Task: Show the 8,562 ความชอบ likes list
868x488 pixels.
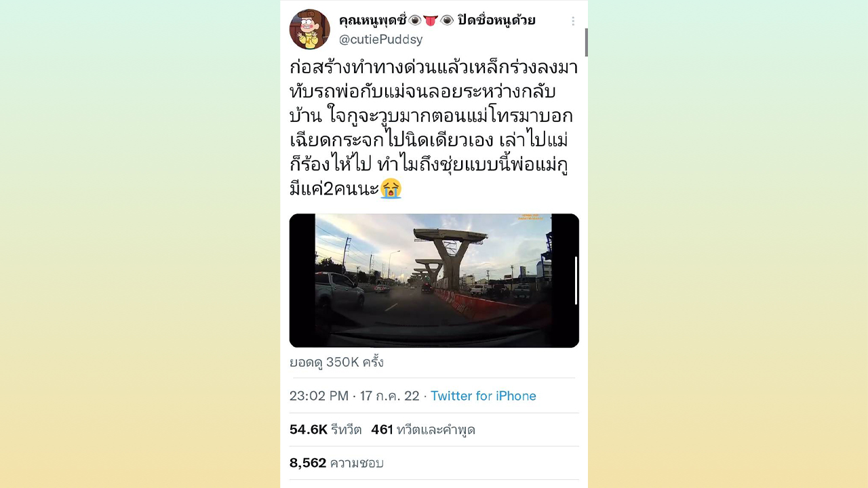Action: [x=336, y=463]
